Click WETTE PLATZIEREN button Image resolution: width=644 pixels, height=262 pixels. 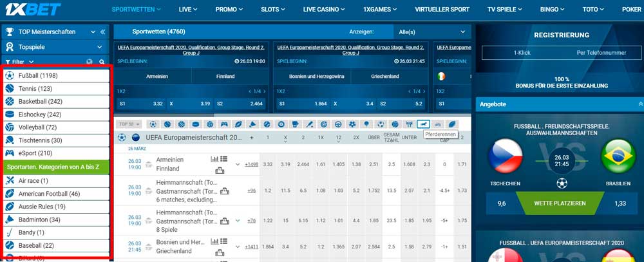coord(560,203)
